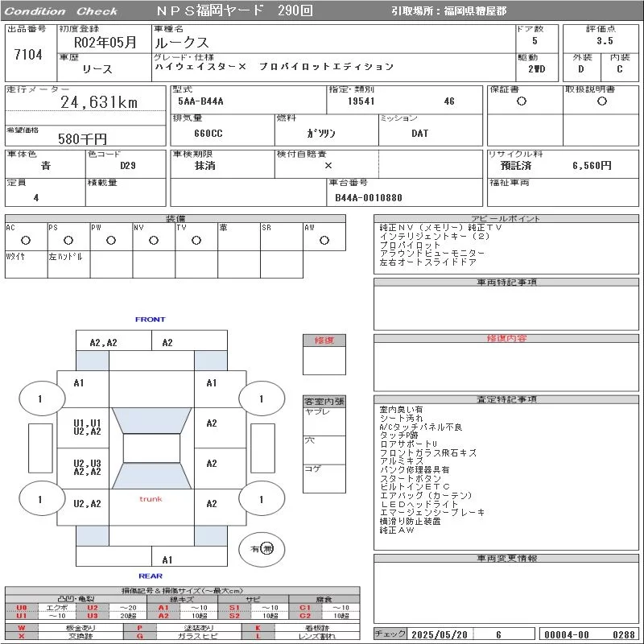Select legend entry "ガラスヒビ"
This screenshot has width=644, height=644.
tap(197, 636)
